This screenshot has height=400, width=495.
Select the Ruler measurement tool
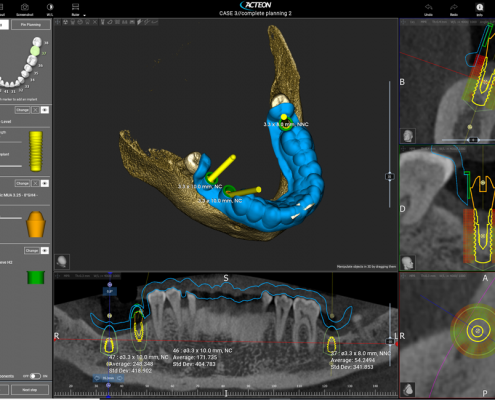point(75,7)
